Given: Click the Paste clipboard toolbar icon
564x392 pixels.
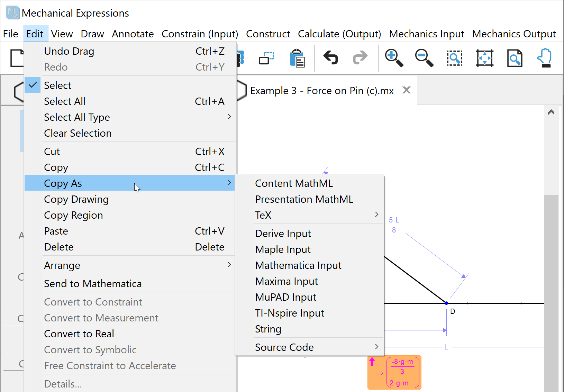Looking at the screenshot, I should pos(297,58).
